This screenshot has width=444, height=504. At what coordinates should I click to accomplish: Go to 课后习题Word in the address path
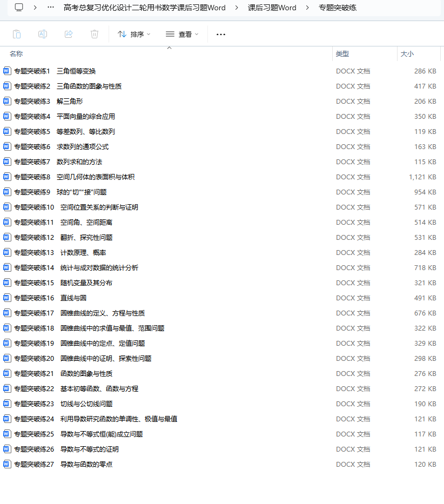272,8
